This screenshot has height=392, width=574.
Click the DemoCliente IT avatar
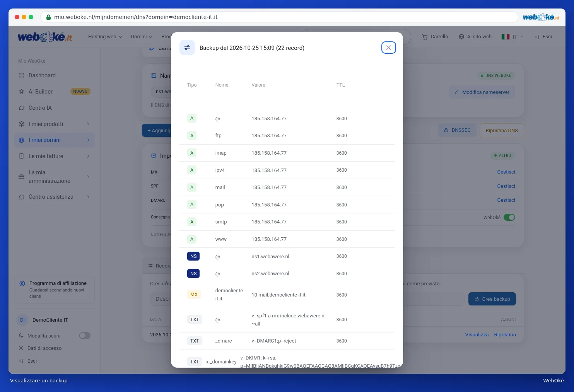22,320
